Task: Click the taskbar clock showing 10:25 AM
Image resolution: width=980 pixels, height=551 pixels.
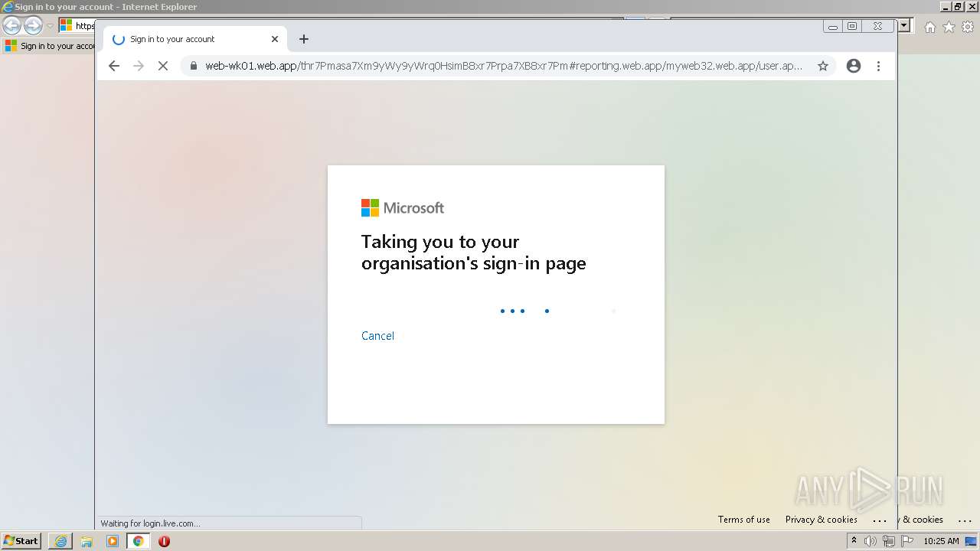Action: click(x=941, y=541)
